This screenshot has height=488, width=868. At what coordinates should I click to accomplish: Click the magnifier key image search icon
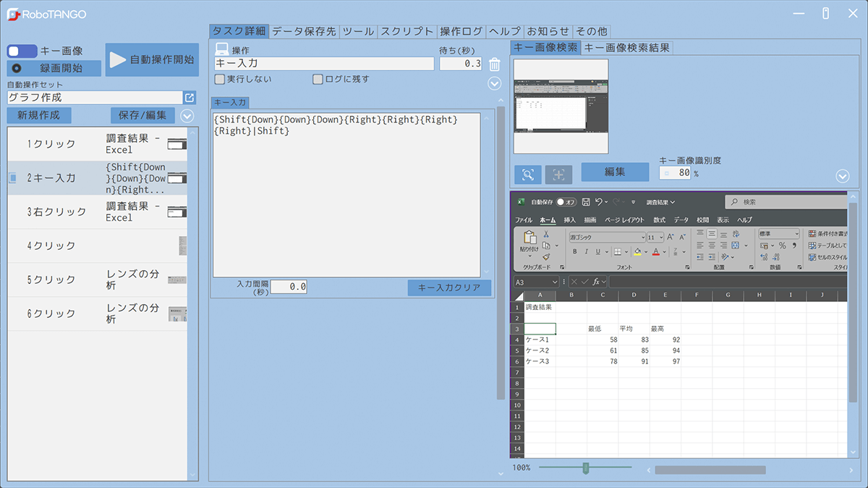click(528, 174)
